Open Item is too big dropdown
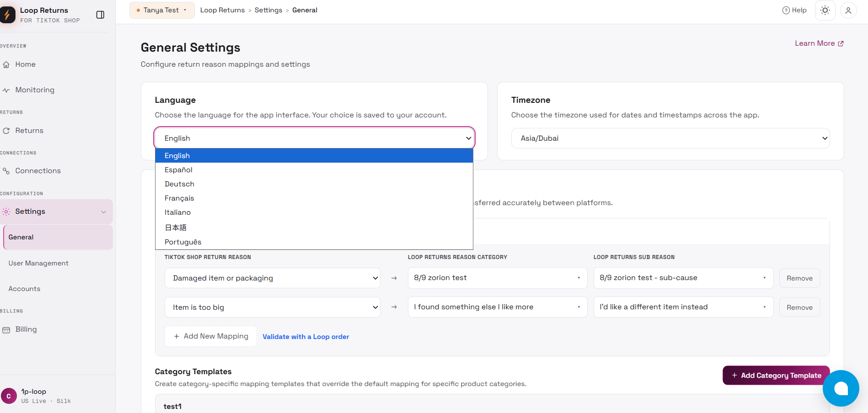 273,307
